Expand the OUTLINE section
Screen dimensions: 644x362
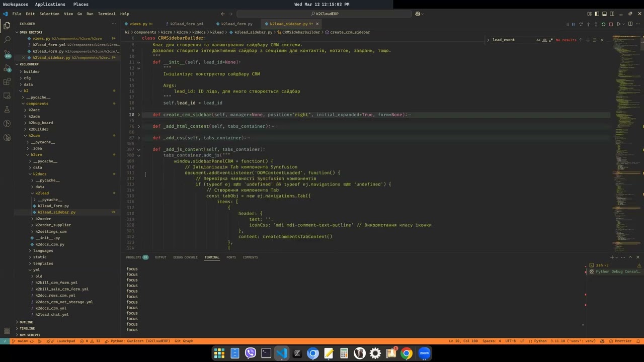(x=26, y=322)
